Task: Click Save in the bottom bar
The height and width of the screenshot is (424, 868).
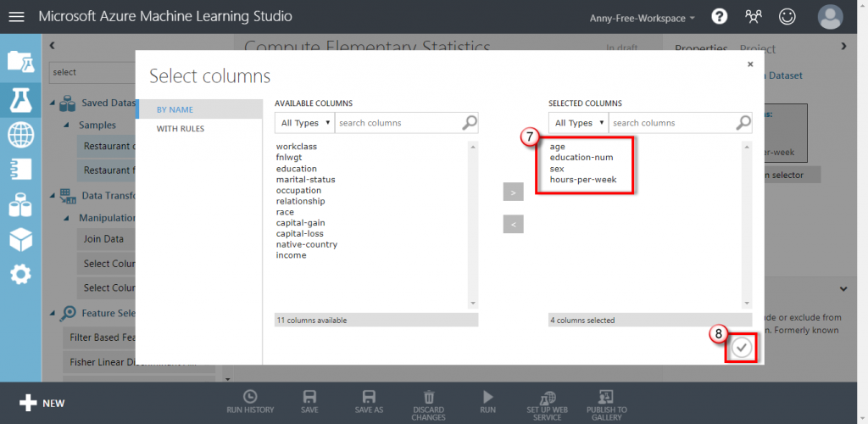Action: (309, 403)
